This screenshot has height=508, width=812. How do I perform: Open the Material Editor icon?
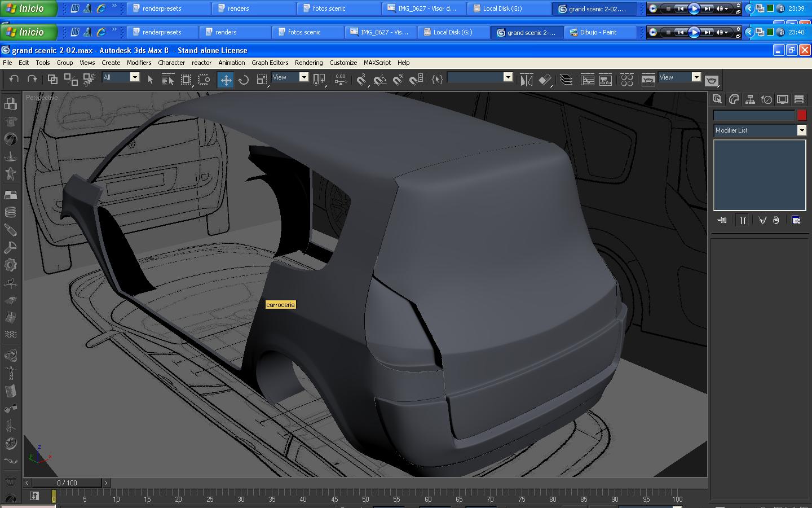point(626,80)
